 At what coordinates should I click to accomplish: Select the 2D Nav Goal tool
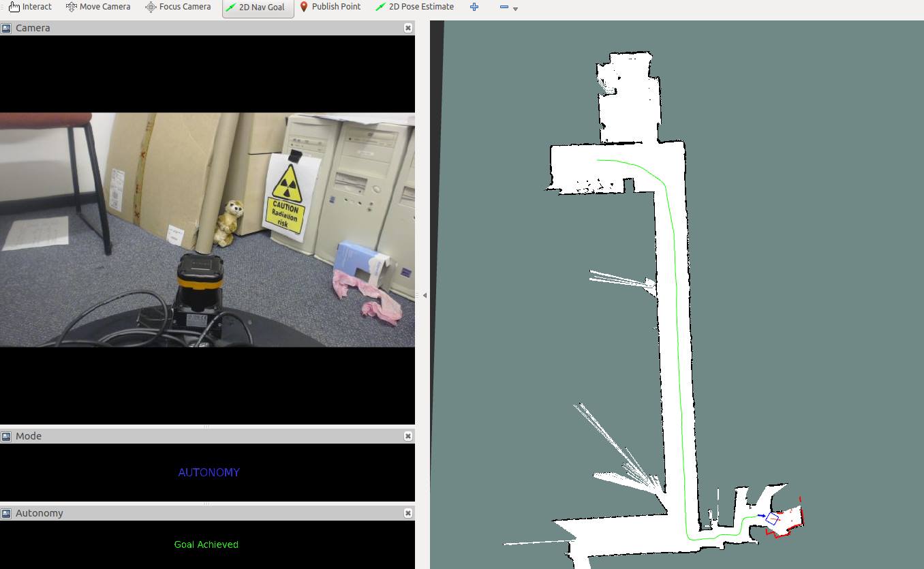coord(258,7)
